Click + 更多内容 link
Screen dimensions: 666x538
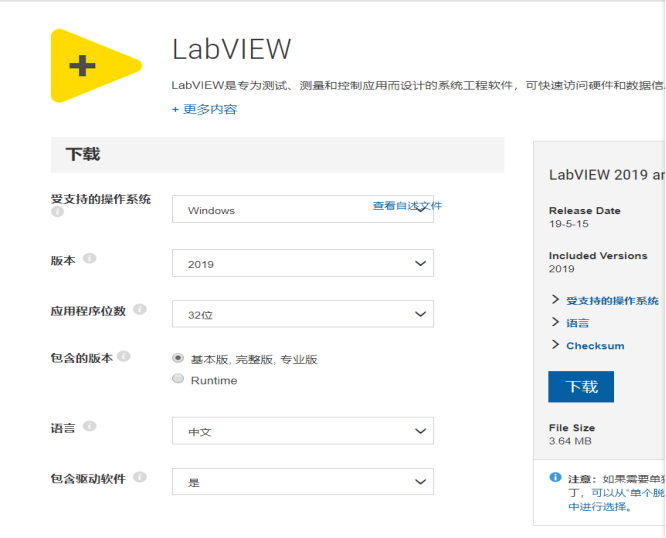point(204,110)
